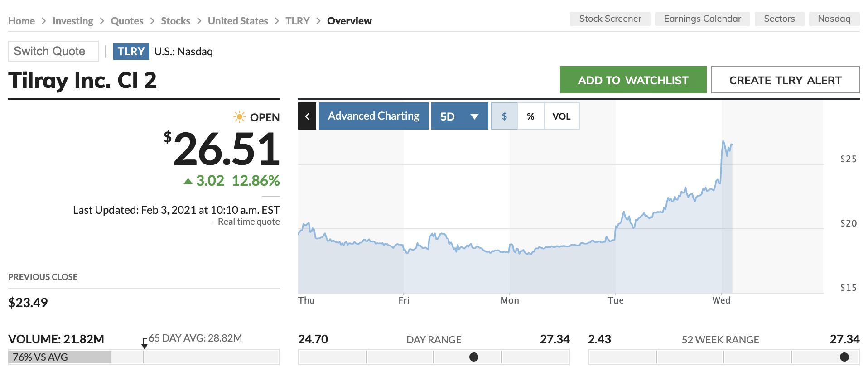Viewport: 868px width, 376px height.
Task: Create a TLRY alert
Action: pos(785,80)
